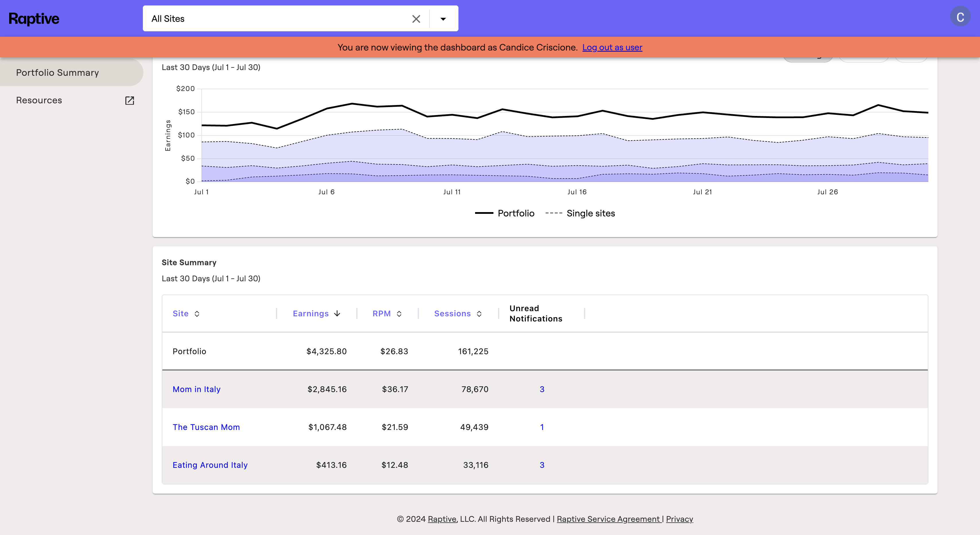This screenshot has width=980, height=535.
Task: Click the Sessions sort arrows icon
Action: pos(479,313)
